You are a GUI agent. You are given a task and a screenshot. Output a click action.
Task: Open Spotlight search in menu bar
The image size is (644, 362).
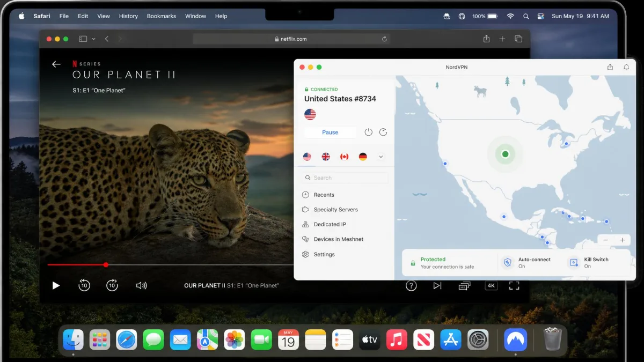tap(526, 16)
